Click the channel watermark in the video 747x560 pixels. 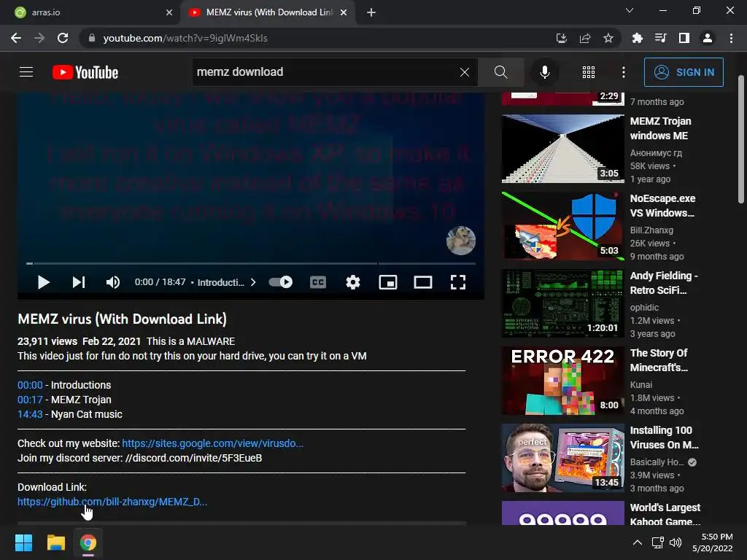point(461,241)
